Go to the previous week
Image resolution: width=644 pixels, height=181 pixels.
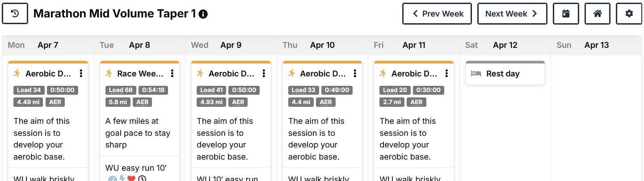[437, 14]
